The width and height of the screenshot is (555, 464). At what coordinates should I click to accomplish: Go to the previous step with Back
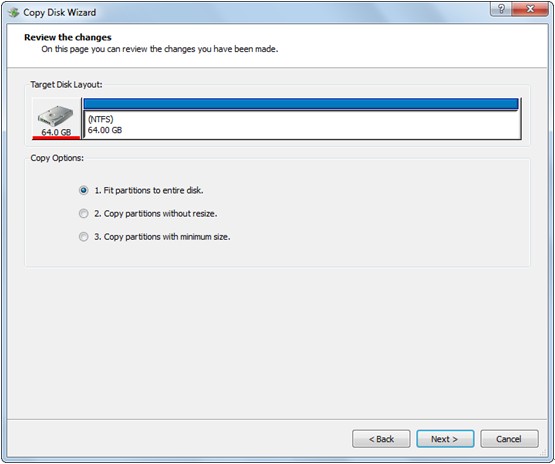[381, 439]
